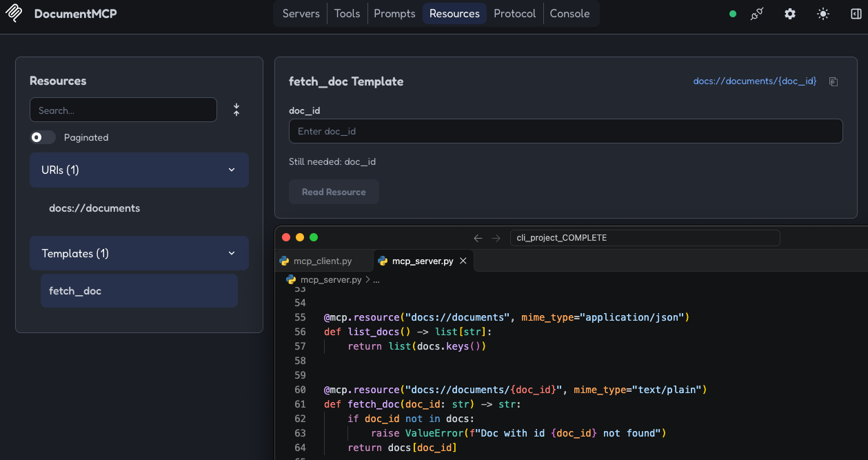Switch to the Tools tab

347,14
